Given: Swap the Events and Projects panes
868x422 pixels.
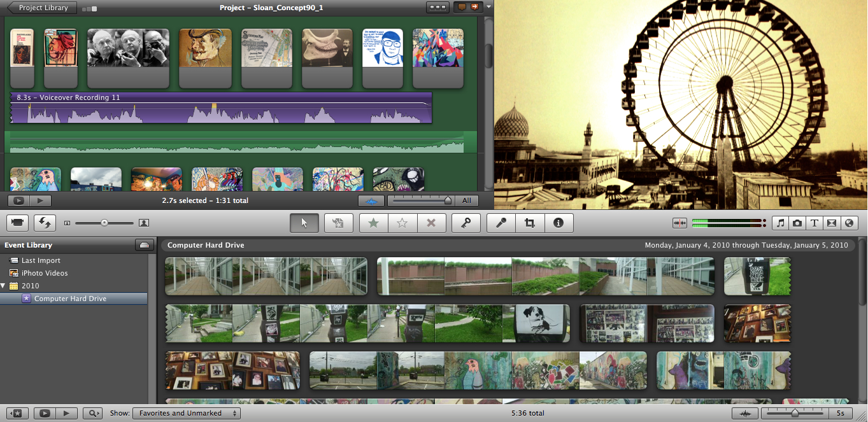Looking at the screenshot, I should pos(45,223).
